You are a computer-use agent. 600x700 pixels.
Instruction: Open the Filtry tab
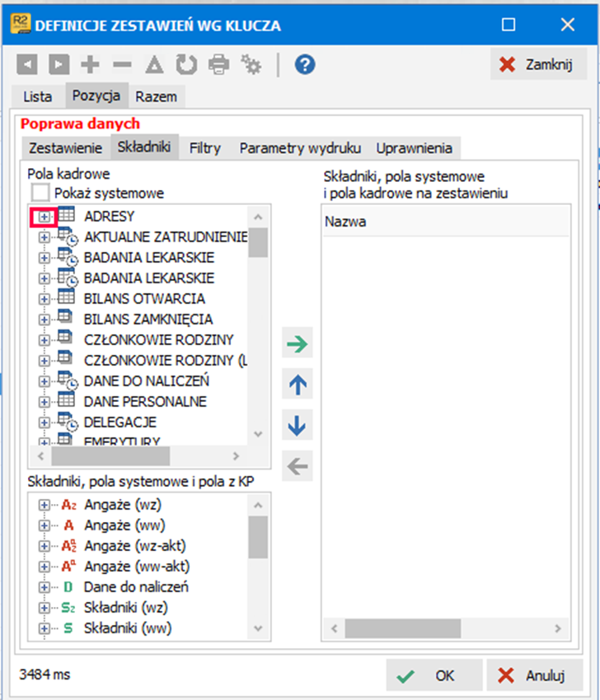click(x=205, y=148)
